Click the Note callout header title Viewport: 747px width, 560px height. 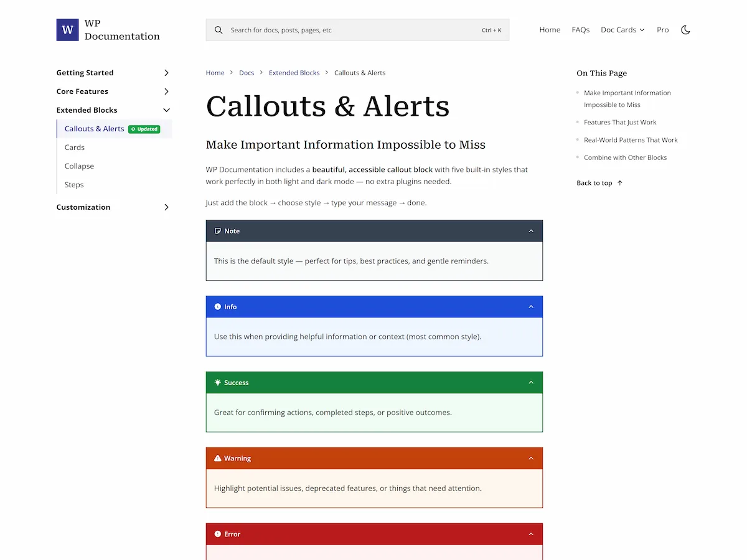click(x=232, y=231)
